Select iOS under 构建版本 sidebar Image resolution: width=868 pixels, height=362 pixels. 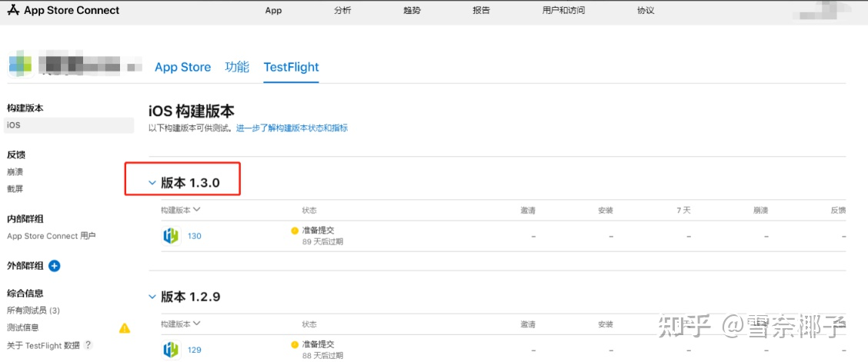pyautogui.click(x=68, y=125)
